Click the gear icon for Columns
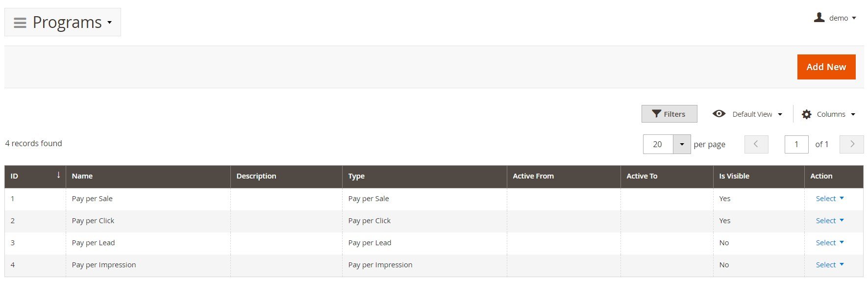Viewport: 868px width, 283px height. (806, 114)
